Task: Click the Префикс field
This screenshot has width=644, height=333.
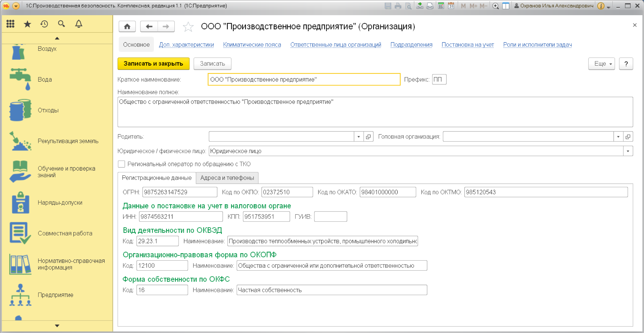Action: (439, 80)
